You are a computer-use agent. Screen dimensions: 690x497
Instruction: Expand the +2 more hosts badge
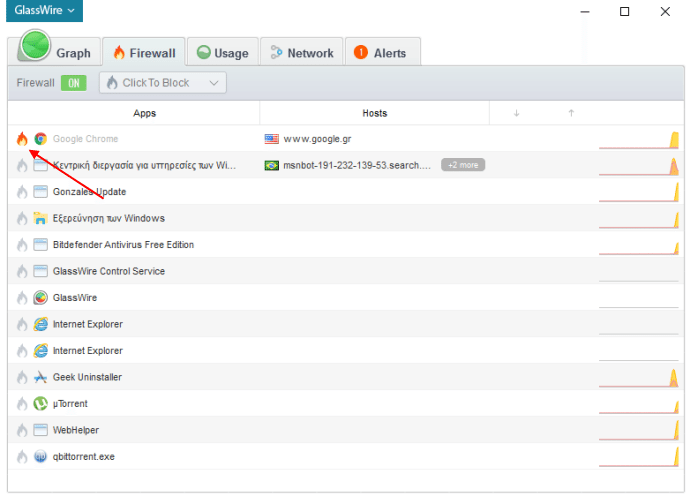point(463,165)
